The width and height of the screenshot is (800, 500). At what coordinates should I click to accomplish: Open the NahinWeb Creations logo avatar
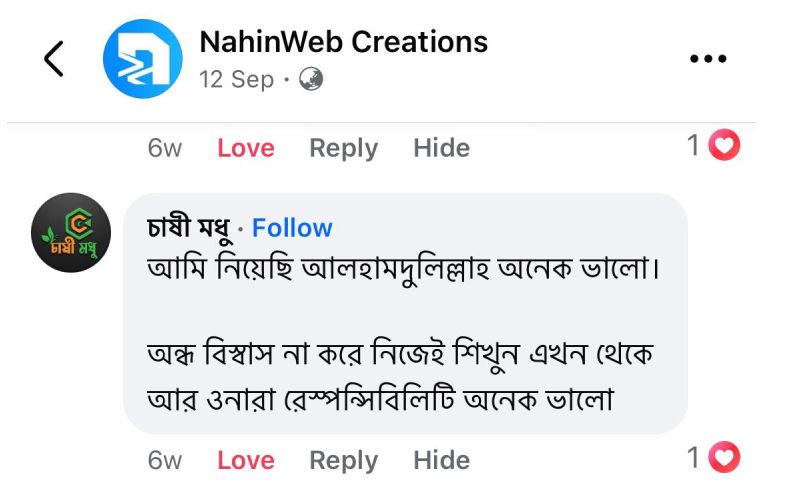tap(143, 59)
